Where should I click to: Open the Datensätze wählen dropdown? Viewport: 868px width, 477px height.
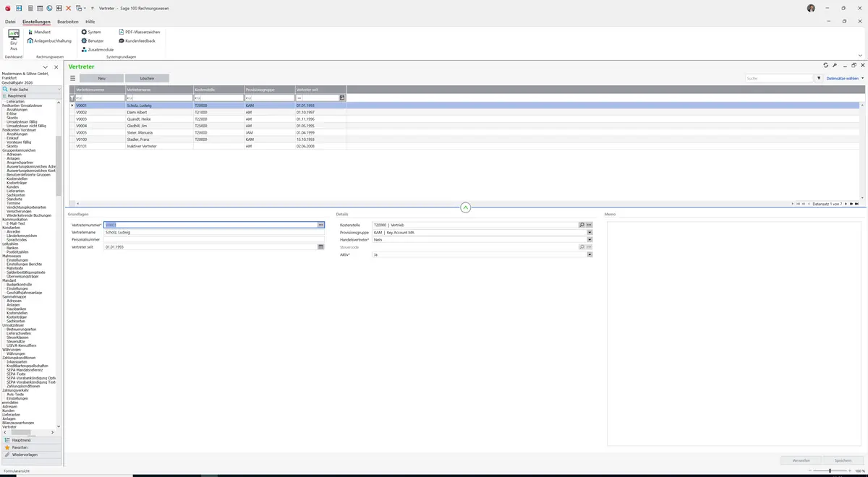[845, 78]
